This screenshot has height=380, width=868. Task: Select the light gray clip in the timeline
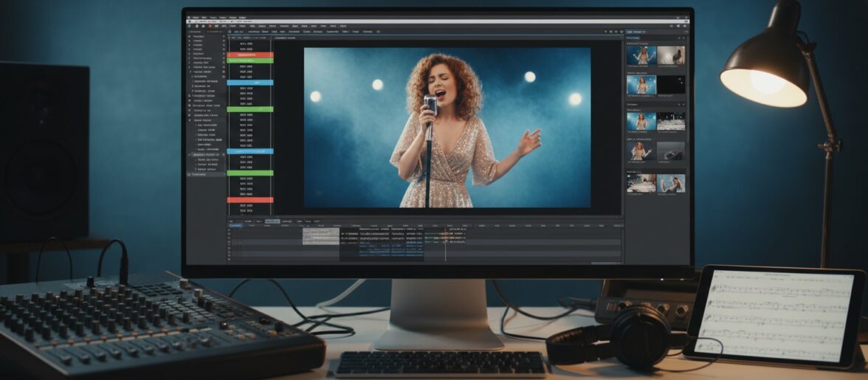point(321,236)
